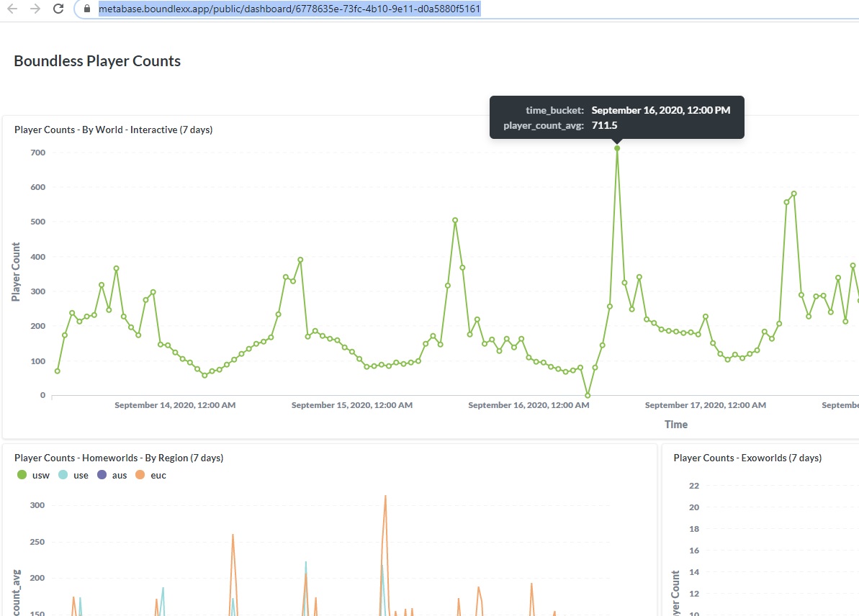The width and height of the screenshot is (859, 616).
Task: Click the browser back arrow icon
Action: [x=12, y=9]
